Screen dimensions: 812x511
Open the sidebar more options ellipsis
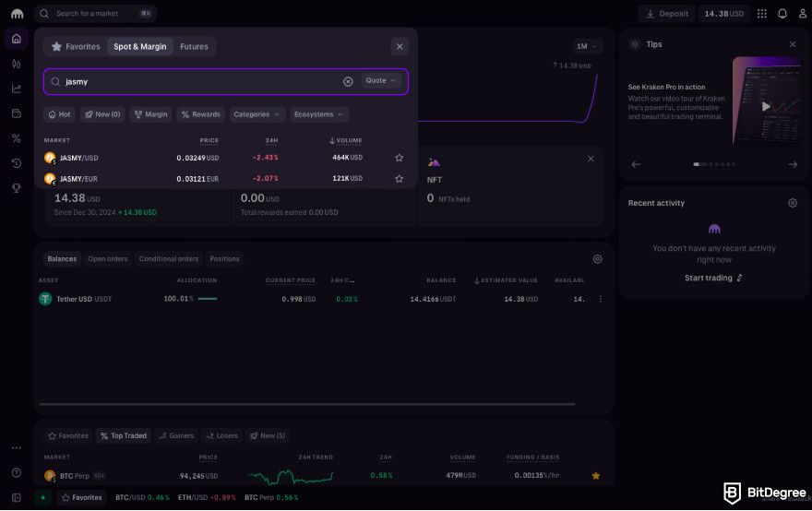(17, 448)
